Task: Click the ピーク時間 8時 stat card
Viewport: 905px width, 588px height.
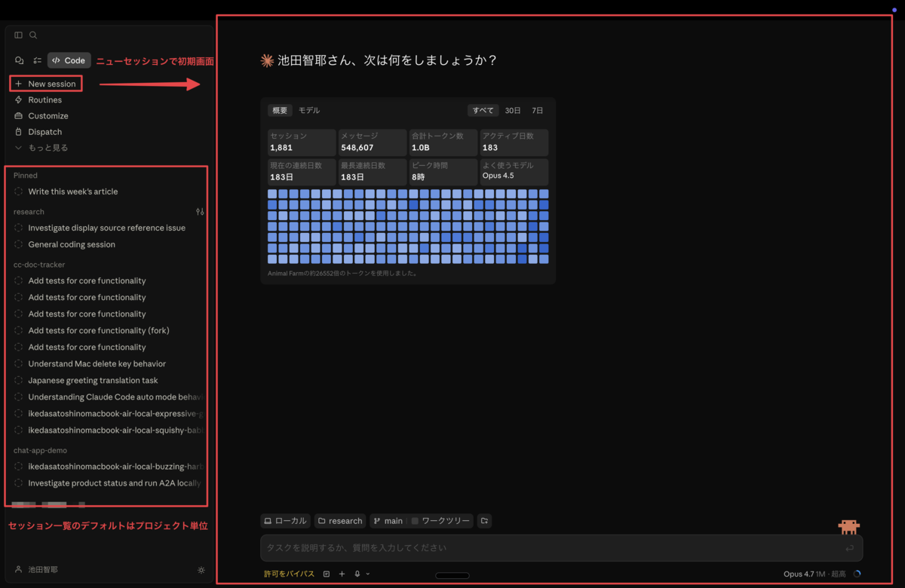Action: pyautogui.click(x=443, y=171)
